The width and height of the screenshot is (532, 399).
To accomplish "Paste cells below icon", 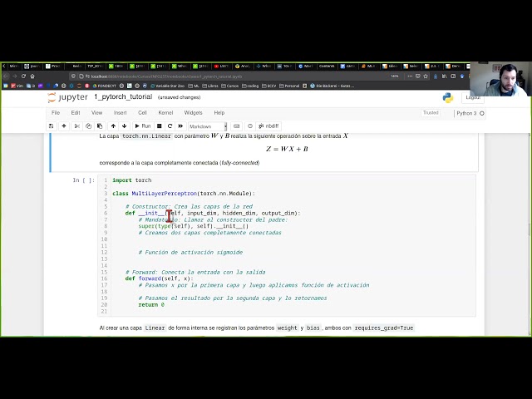I will click(x=100, y=126).
